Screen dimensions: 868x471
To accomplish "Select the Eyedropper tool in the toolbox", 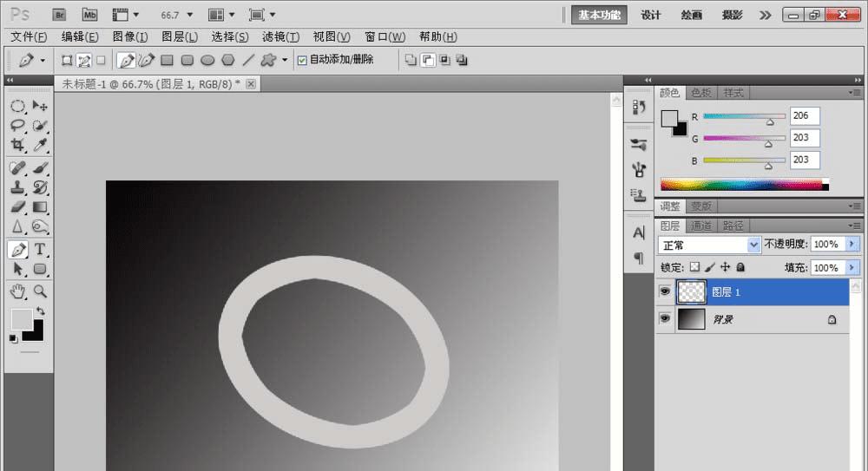I will (40, 145).
